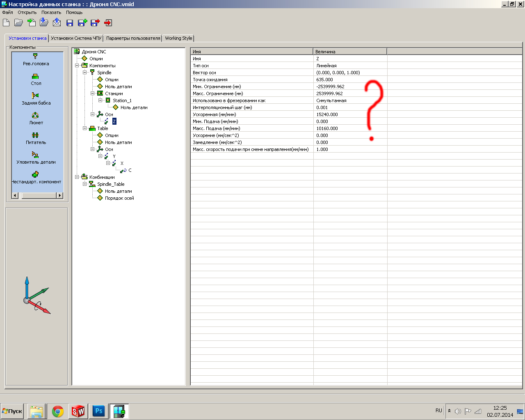525x420 pixels.
Task: Click the Макс. Ограничение value 2539999.962
Action: coord(330,94)
